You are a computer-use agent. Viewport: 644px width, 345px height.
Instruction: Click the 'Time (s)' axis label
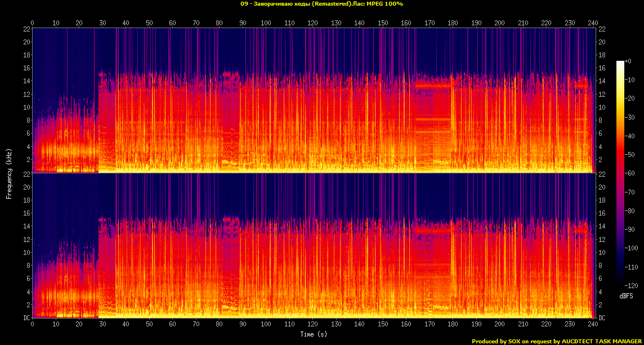click(314, 334)
